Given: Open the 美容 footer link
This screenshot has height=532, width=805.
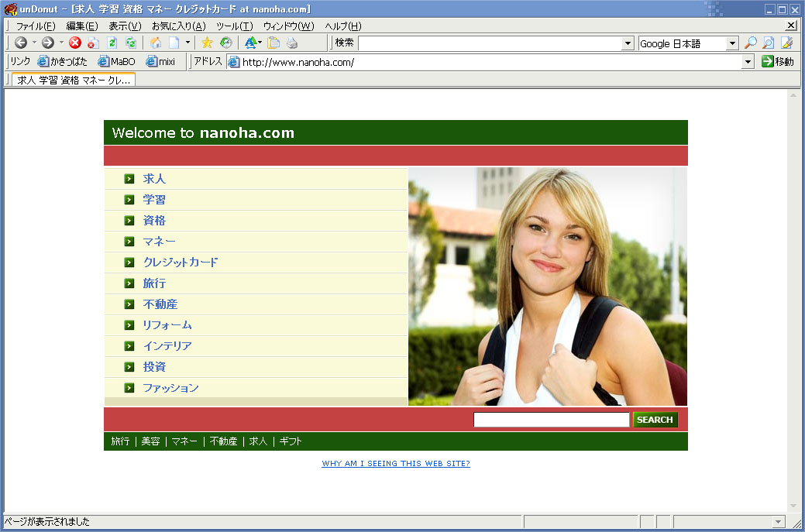Looking at the screenshot, I should [x=150, y=441].
